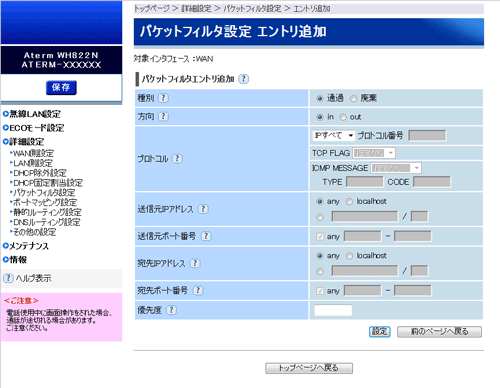Select the in direction radio button
This screenshot has height=388, width=500.
[x=320, y=117]
